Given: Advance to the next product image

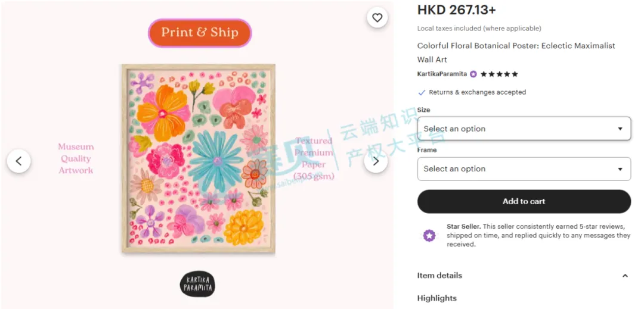Looking at the screenshot, I should 376,161.
